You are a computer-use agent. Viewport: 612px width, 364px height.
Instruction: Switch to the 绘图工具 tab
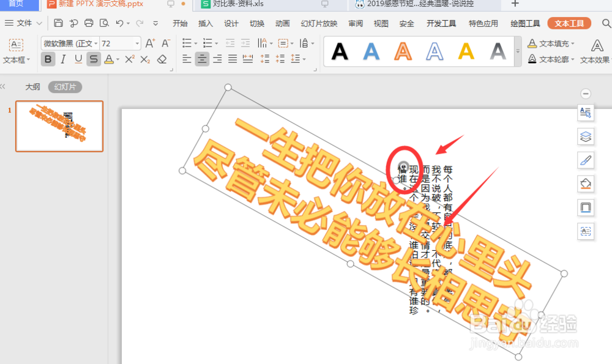[x=525, y=23]
